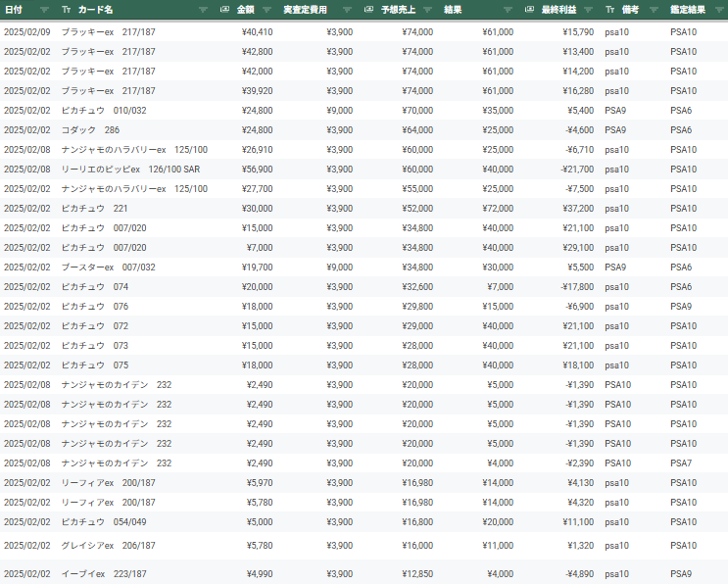Image resolution: width=728 pixels, height=584 pixels.
Task: Click the currency icon beside 予想売上 header
Action: [x=368, y=9]
